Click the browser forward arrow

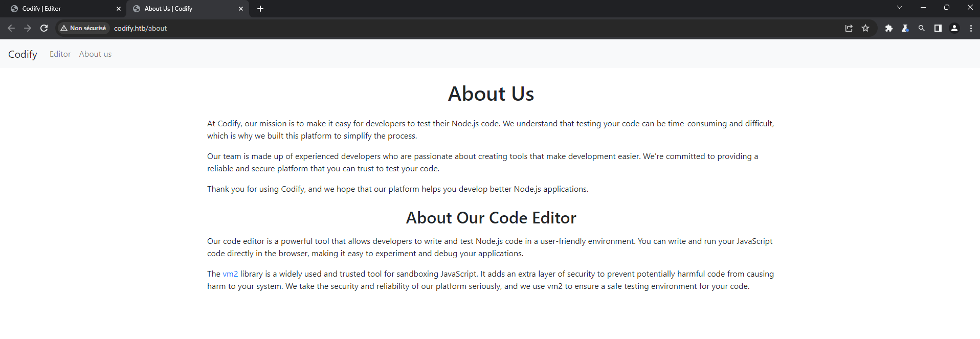[x=28, y=28]
